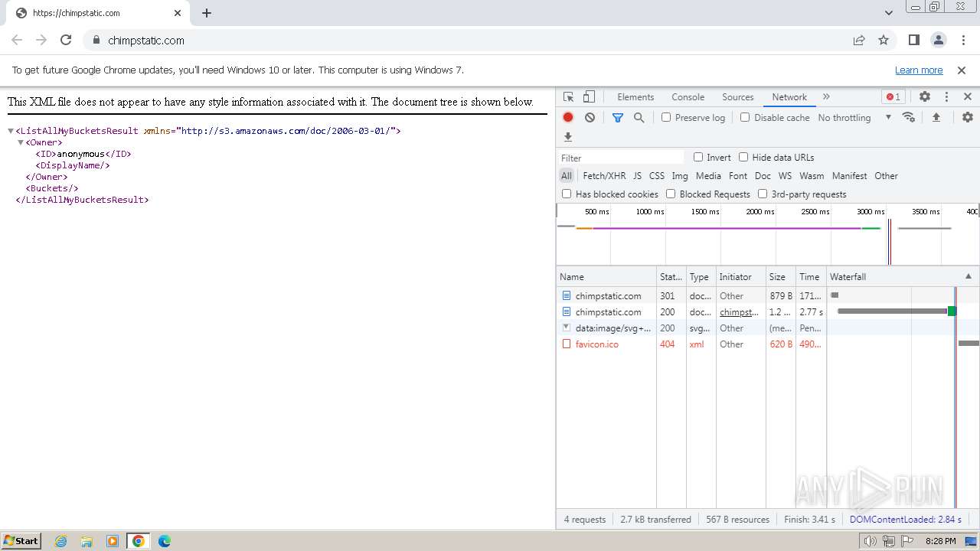The image size is (980, 551).
Task: Collapse the Owner XML node
Action: [21, 142]
